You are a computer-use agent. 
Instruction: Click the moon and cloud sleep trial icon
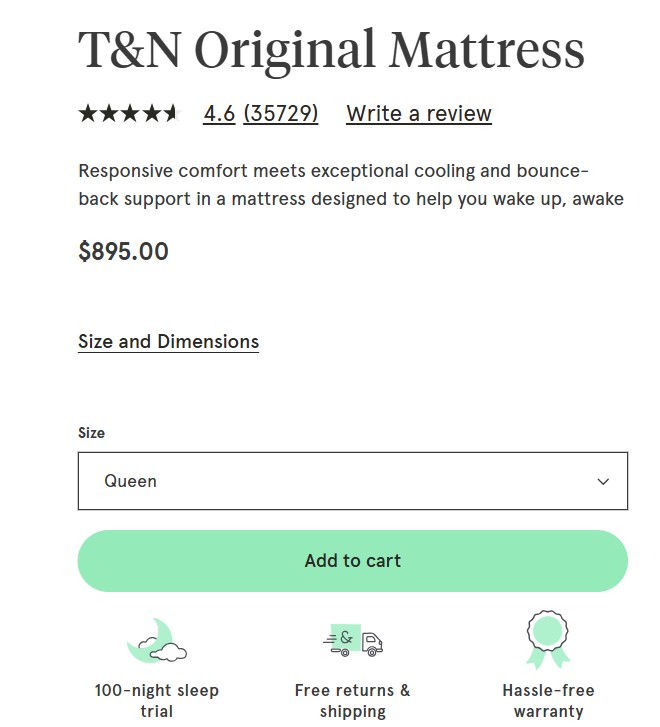point(156,641)
